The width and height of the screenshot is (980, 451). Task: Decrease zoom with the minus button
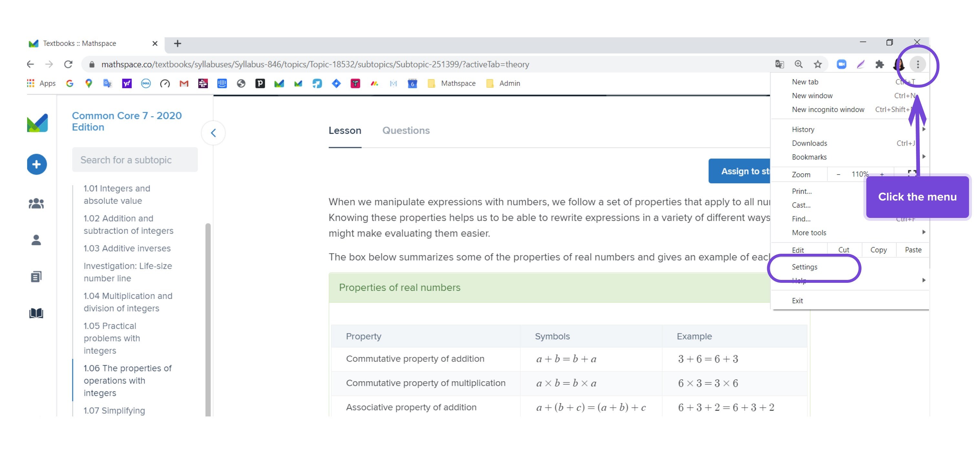[x=838, y=174]
